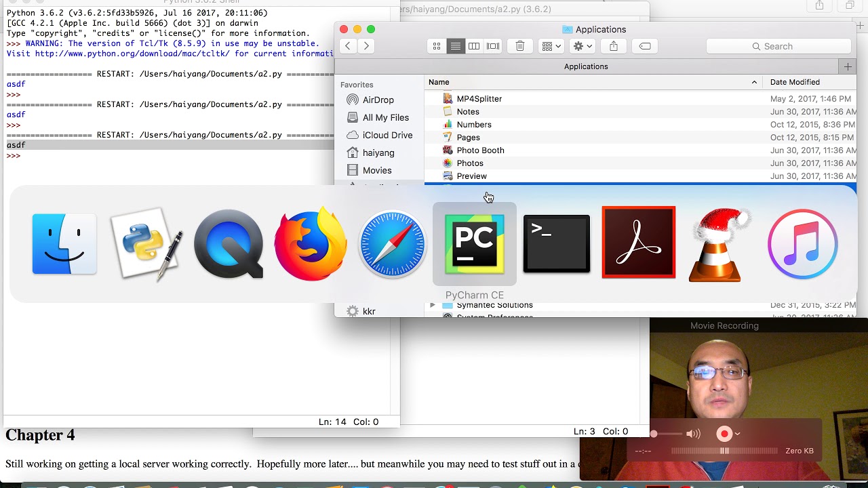Select Symantec Solutions folder row
Viewport: 868px width, 488px height.
[641, 305]
